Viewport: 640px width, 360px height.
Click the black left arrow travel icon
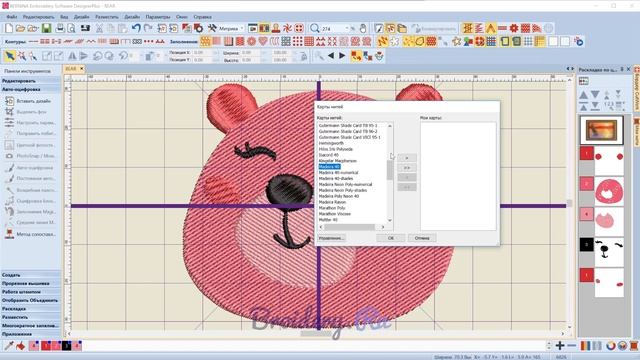pyautogui.click(x=331, y=56)
